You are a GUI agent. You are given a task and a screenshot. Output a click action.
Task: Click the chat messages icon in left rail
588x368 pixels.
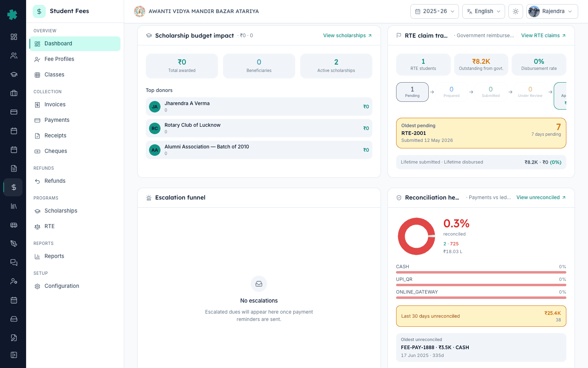tap(13, 263)
